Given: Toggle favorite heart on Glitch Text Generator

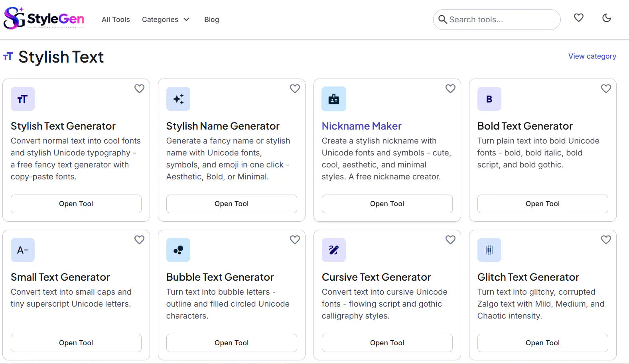Looking at the screenshot, I should point(606,240).
